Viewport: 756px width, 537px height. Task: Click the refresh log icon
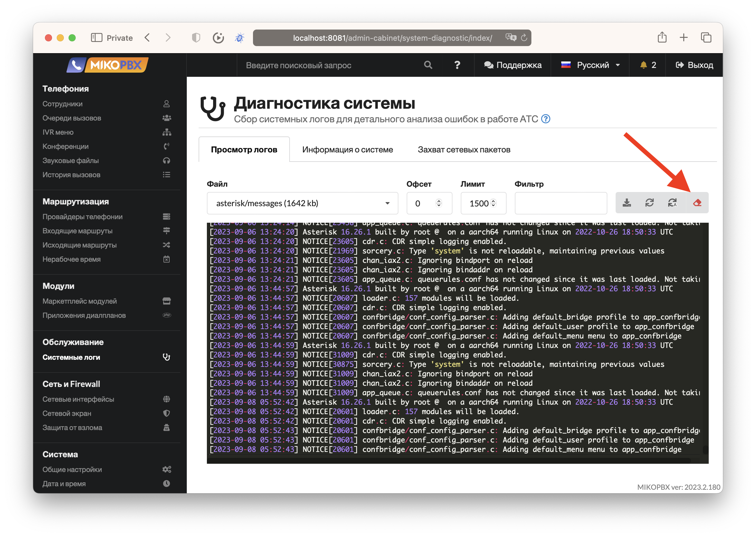pos(650,203)
